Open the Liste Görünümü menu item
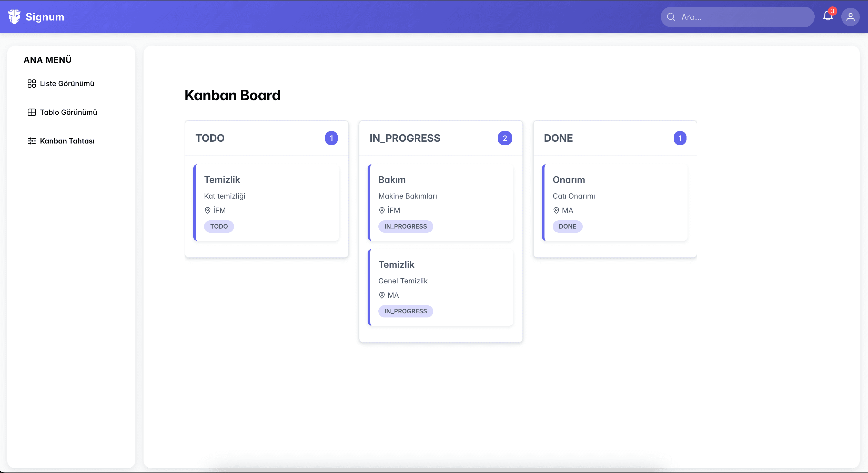 point(67,84)
